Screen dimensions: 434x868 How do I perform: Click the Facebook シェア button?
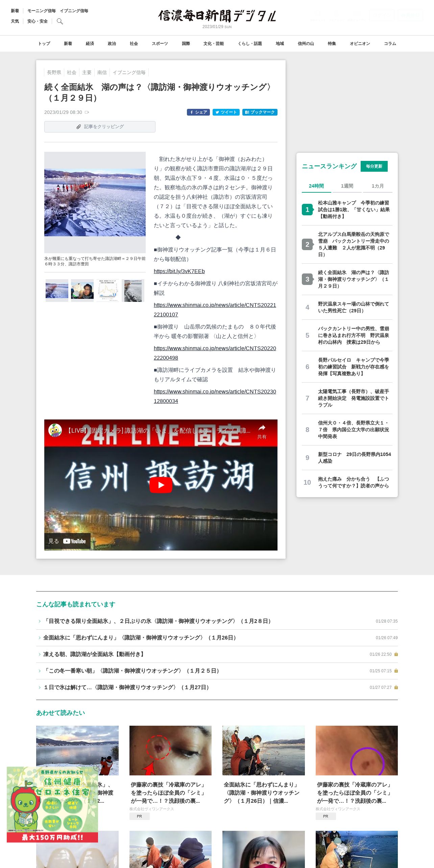click(x=198, y=112)
